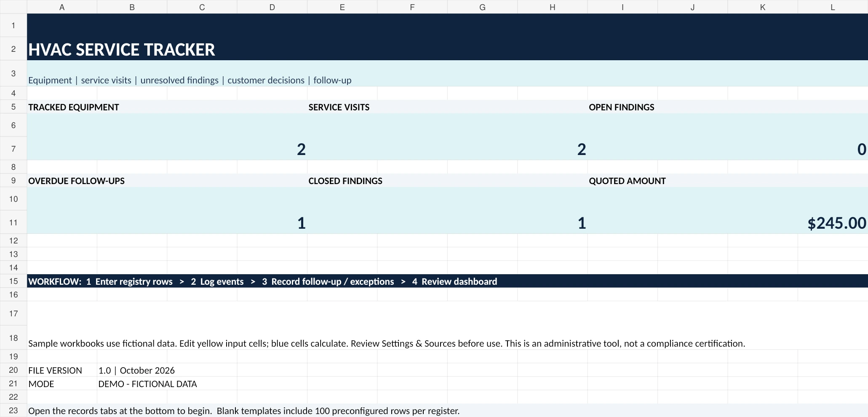Select row 23 header

13,411
